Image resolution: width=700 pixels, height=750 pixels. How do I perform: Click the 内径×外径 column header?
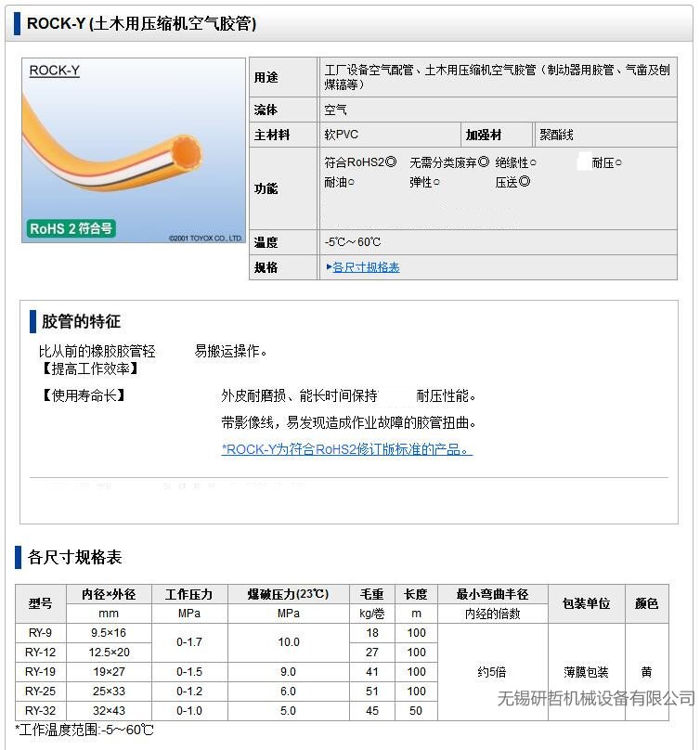tap(110, 594)
